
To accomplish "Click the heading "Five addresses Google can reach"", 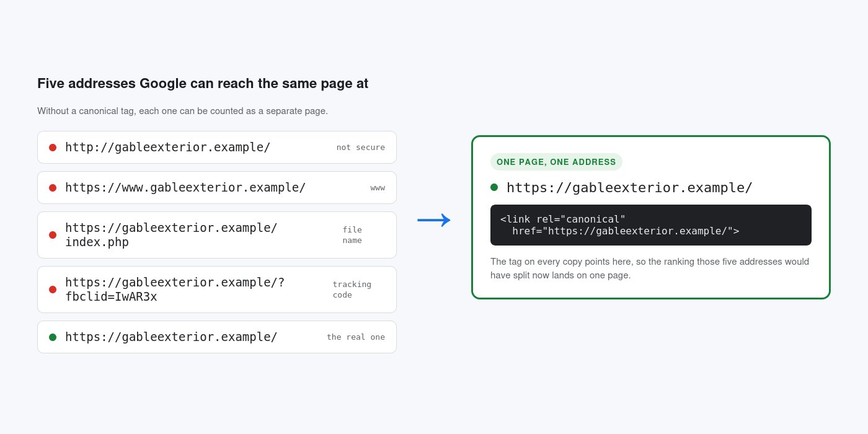I will 203,84.
